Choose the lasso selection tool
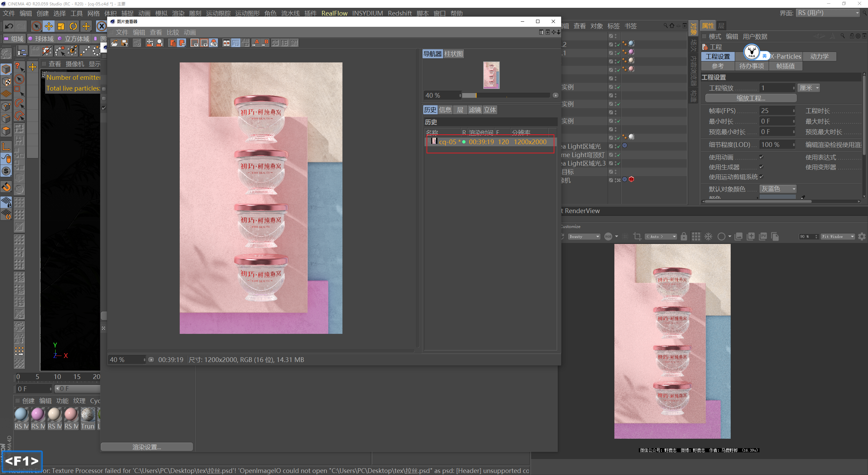Screen dimensions: 868x475 pyautogui.click(x=19, y=103)
